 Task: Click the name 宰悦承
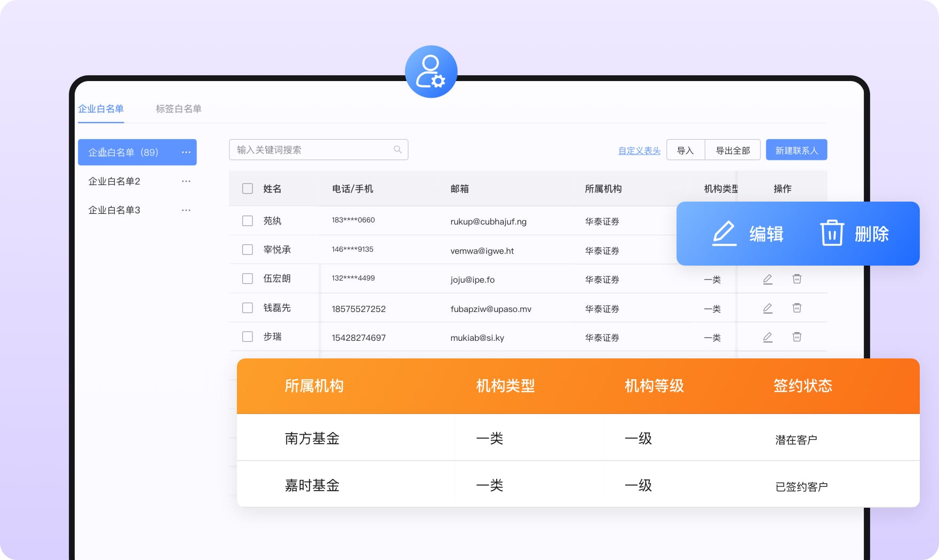(x=277, y=250)
